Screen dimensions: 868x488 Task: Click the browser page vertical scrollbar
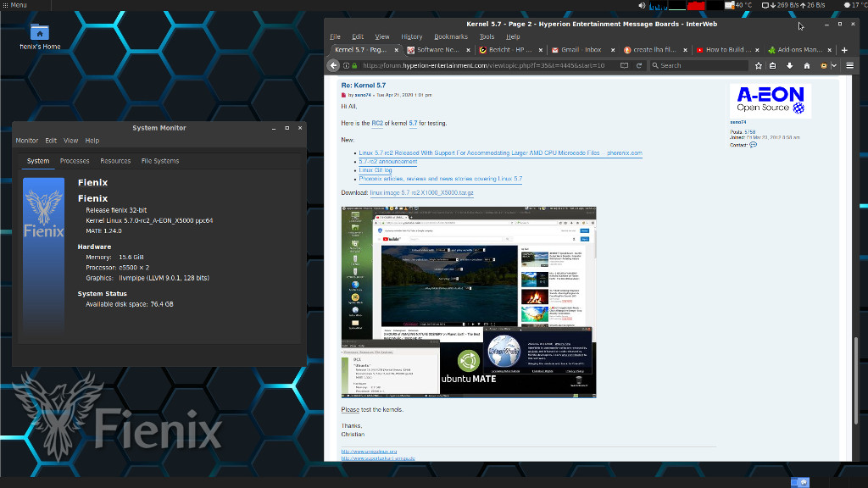[x=856, y=380]
